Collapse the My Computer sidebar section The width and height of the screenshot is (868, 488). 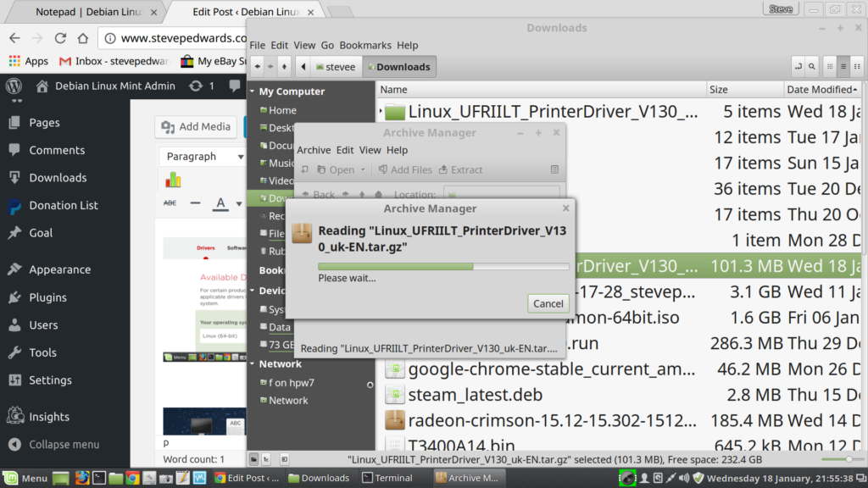tap(253, 91)
